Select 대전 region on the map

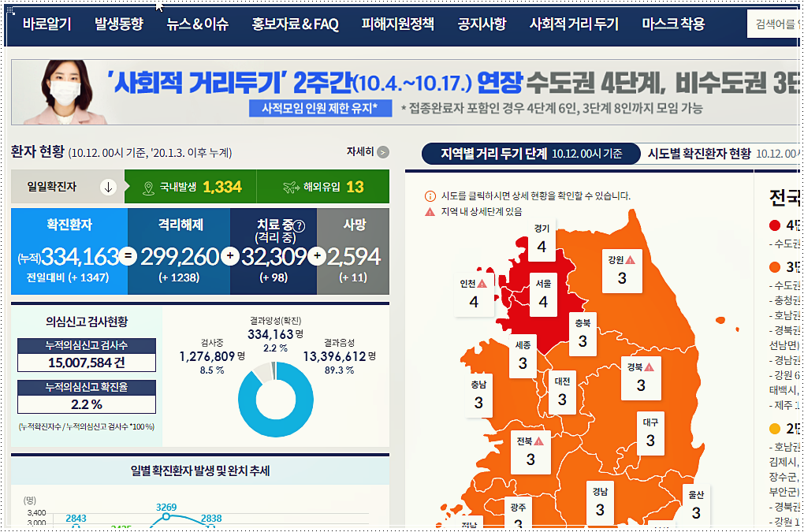pyautogui.click(x=562, y=393)
